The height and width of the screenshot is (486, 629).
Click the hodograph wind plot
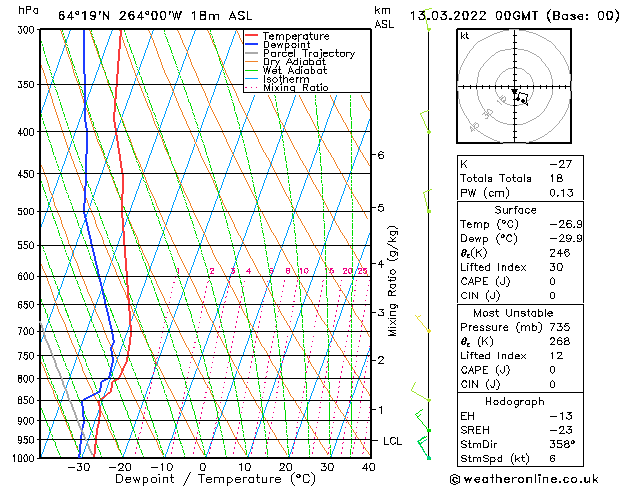coord(514,86)
